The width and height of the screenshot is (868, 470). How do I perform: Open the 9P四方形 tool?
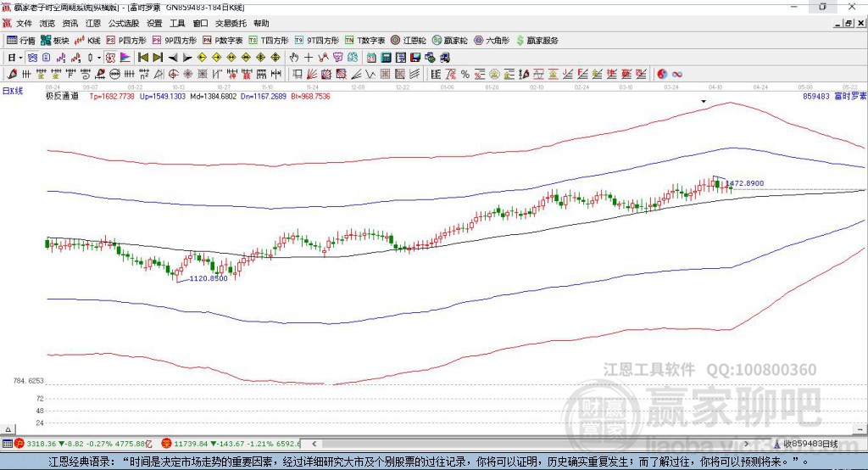coord(175,41)
